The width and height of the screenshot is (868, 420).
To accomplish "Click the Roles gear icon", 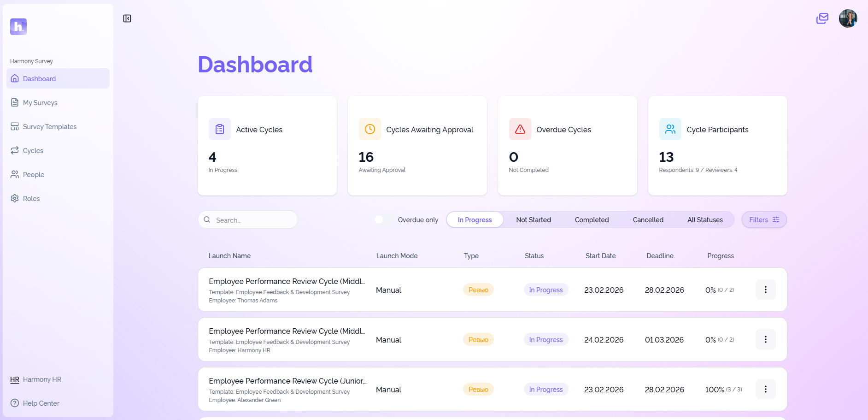I will pyautogui.click(x=15, y=198).
